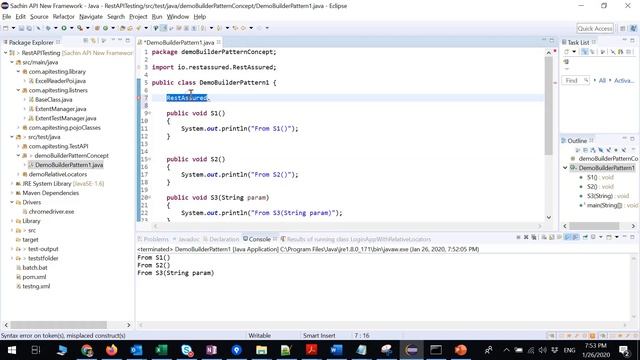
Task: Open Run button dropdown arrow
Action: (71, 28)
